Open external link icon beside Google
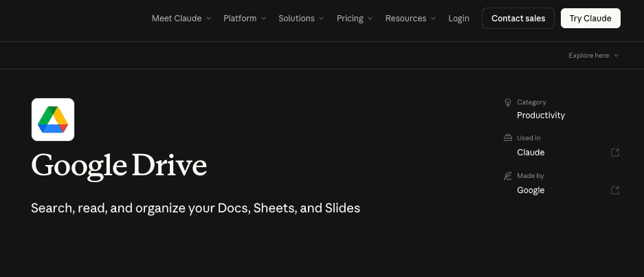This screenshot has width=644, height=277. click(x=615, y=190)
